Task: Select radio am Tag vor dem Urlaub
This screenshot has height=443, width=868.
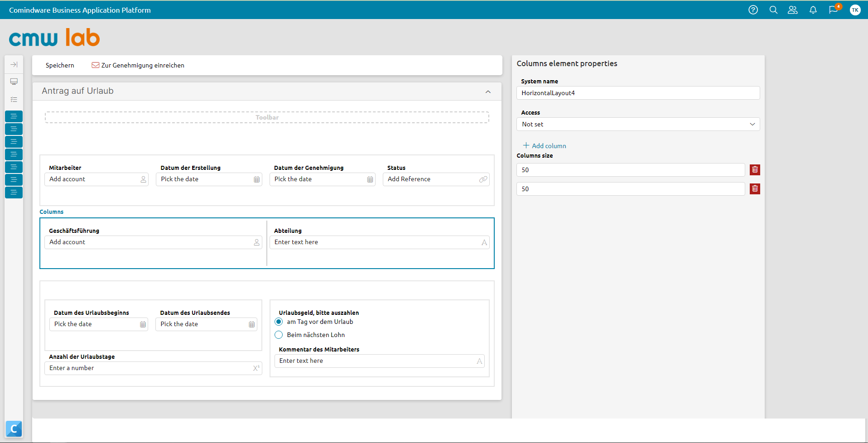Action: 279,322
